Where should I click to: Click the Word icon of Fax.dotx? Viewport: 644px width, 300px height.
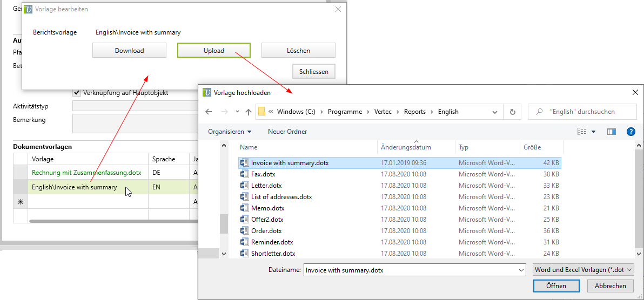tap(244, 174)
